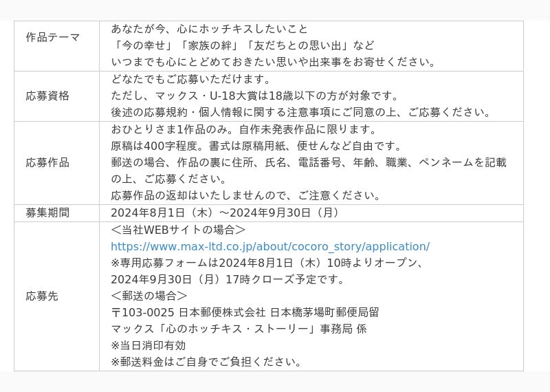This screenshot has height=392, width=550.
Task: Click the 〒103-0025 postal address line
Action: click(244, 312)
